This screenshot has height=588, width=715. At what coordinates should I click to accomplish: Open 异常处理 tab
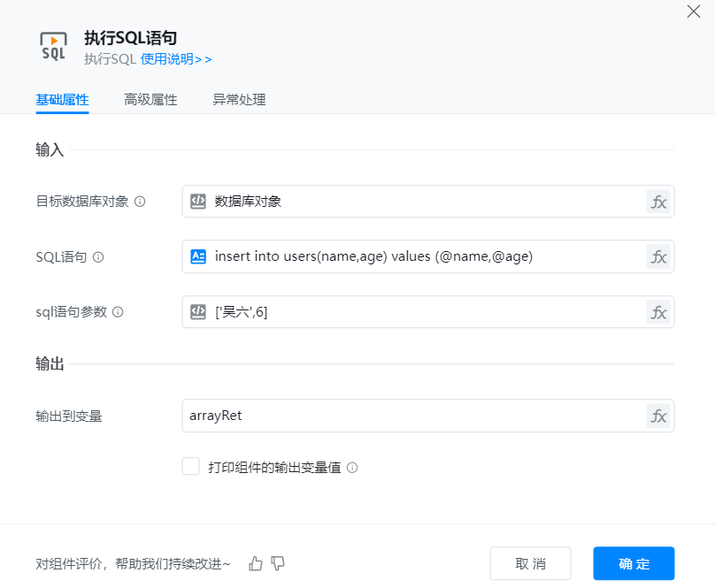pyautogui.click(x=239, y=100)
